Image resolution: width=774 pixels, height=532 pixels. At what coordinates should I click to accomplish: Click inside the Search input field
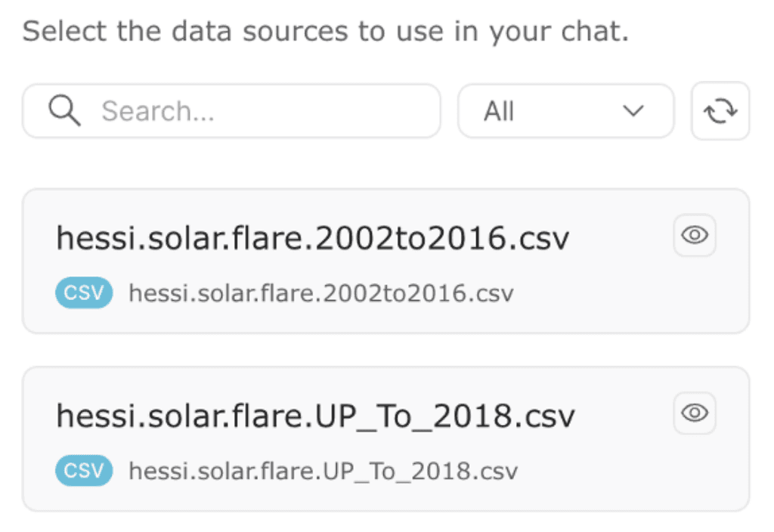(227, 110)
